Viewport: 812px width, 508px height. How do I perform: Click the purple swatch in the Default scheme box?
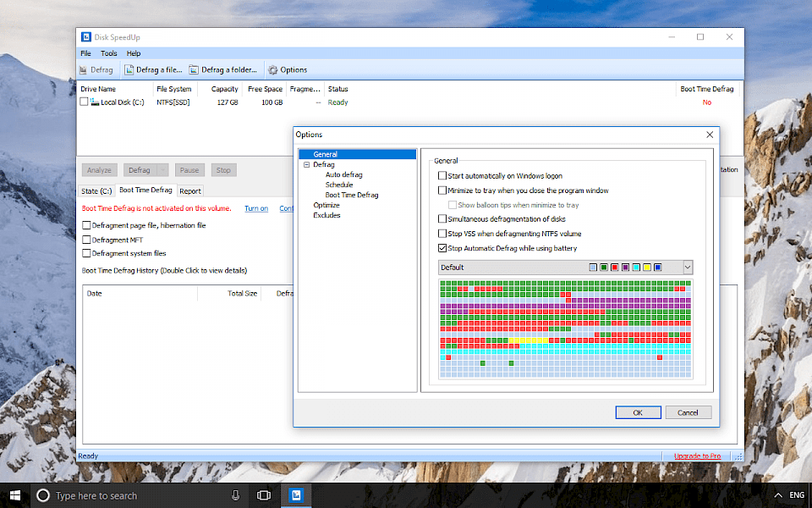tap(626, 268)
